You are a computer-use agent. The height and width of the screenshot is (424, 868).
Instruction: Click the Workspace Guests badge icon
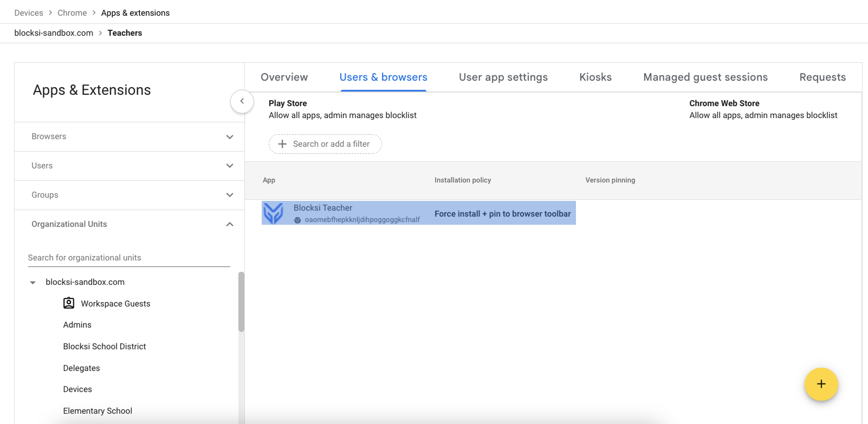click(69, 303)
